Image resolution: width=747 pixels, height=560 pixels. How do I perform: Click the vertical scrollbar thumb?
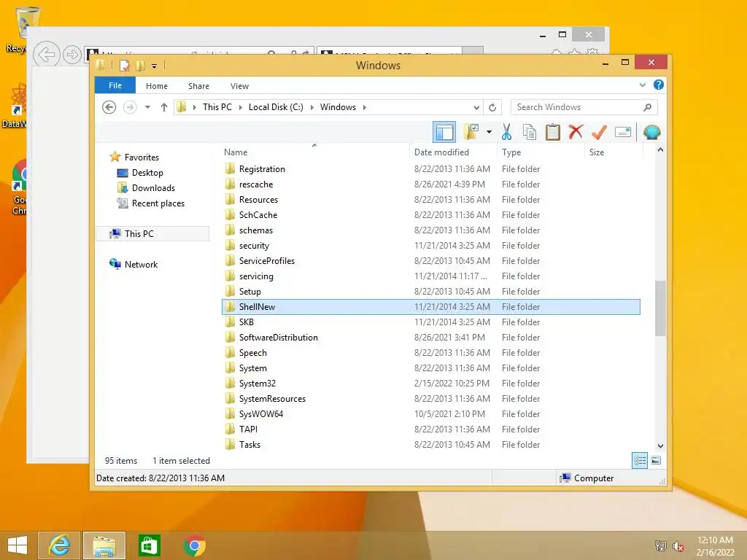coord(660,308)
